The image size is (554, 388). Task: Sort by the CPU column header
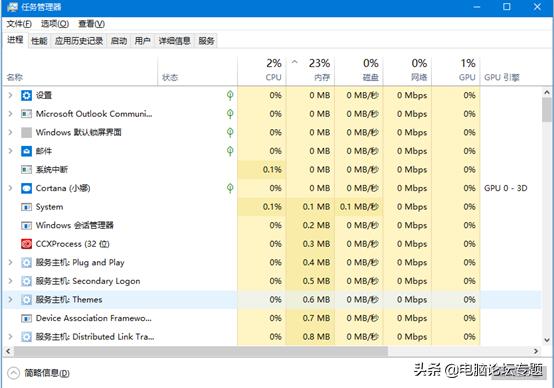click(262, 72)
